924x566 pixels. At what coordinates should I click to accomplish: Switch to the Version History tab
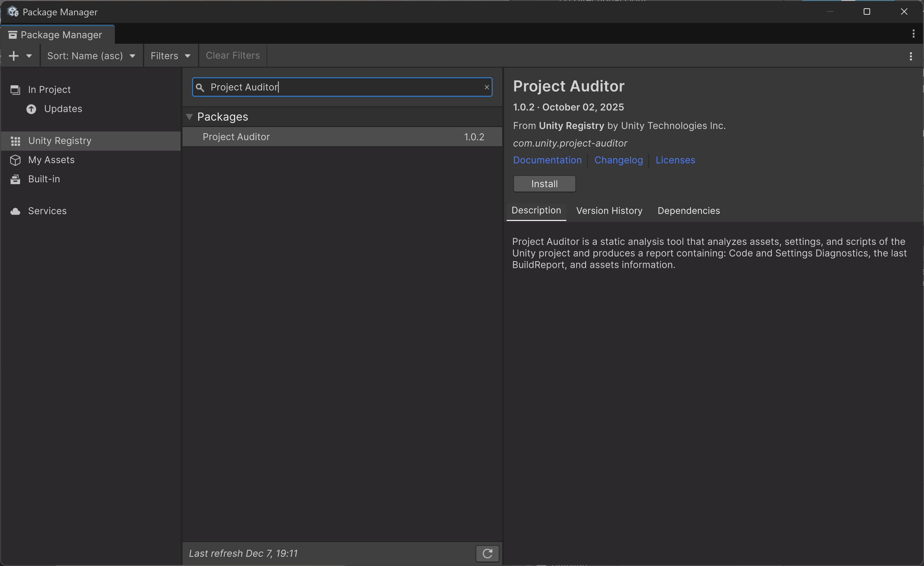(609, 211)
